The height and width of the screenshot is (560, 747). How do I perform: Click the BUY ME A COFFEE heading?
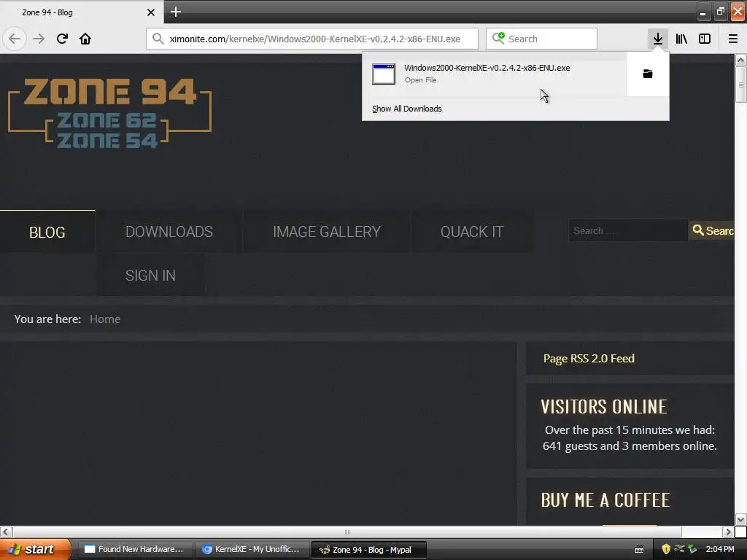605,500
